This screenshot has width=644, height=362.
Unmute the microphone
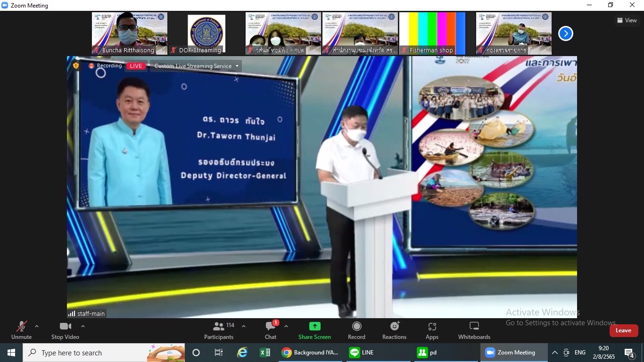tap(21, 330)
